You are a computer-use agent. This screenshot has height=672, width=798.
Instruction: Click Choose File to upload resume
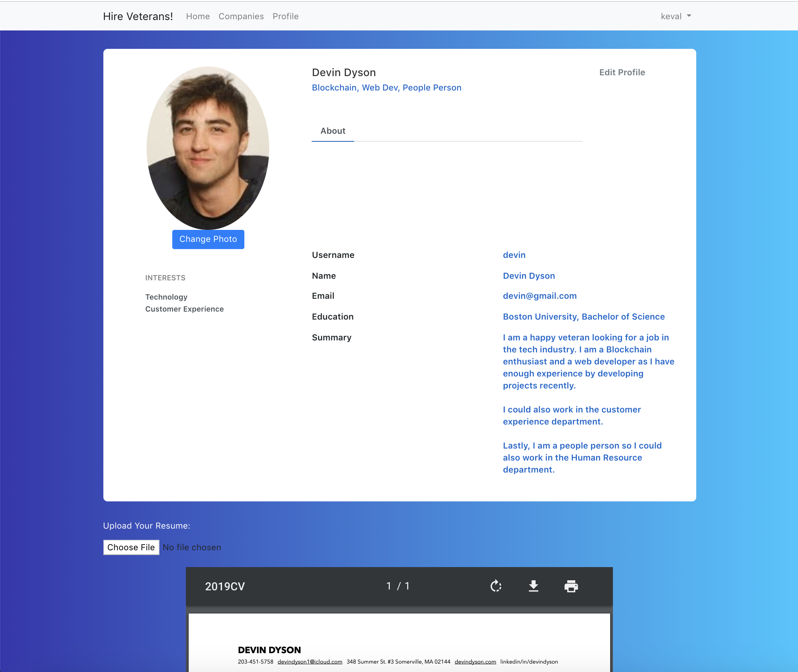131,547
